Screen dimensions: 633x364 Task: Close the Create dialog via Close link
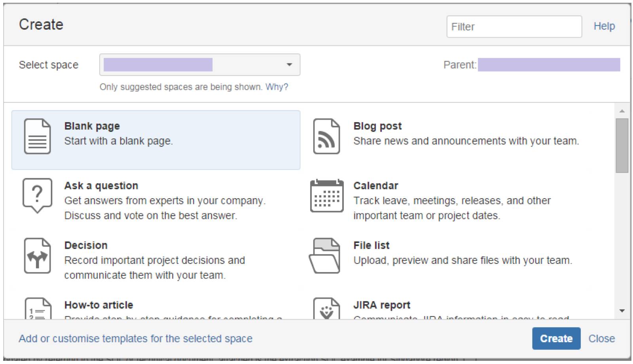pos(601,339)
